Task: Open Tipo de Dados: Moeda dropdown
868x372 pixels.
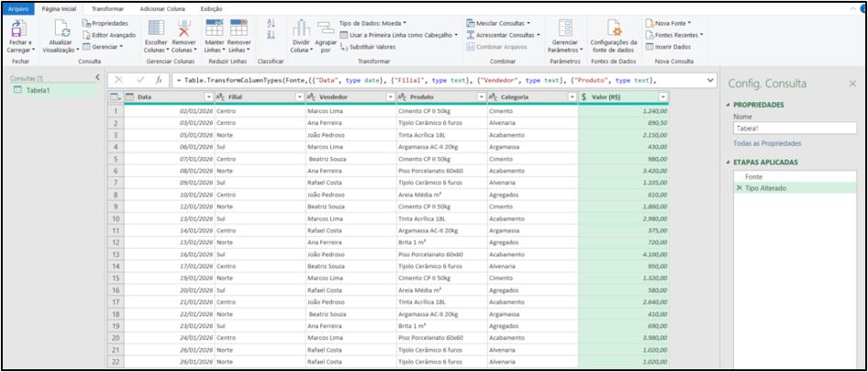Action: coord(373,23)
